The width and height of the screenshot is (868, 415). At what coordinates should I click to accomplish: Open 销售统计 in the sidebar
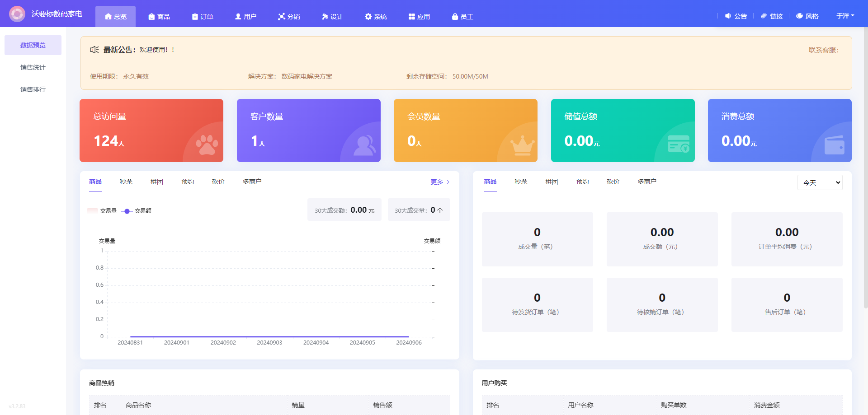(33, 67)
